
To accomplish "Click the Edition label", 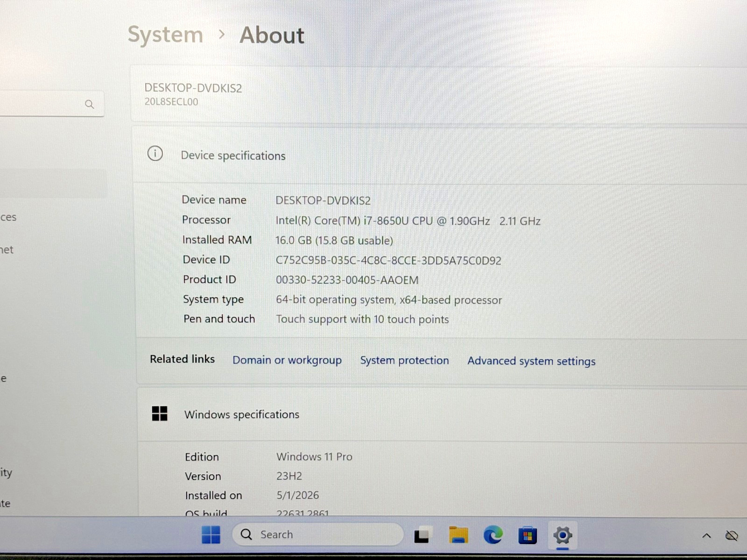I will (202, 457).
